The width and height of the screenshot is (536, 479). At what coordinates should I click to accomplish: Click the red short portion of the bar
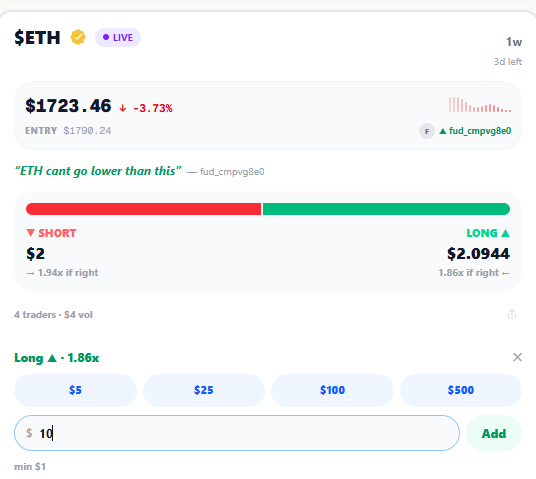point(144,209)
